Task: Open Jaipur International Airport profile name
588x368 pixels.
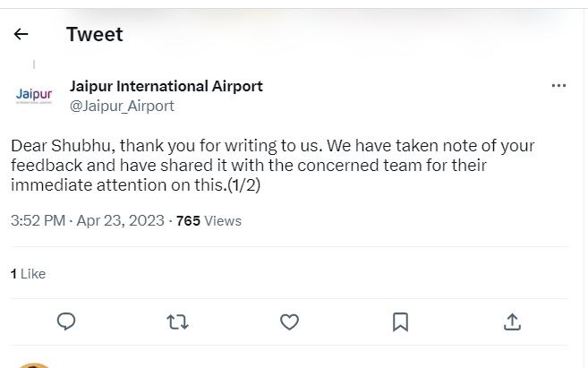Action: click(166, 86)
